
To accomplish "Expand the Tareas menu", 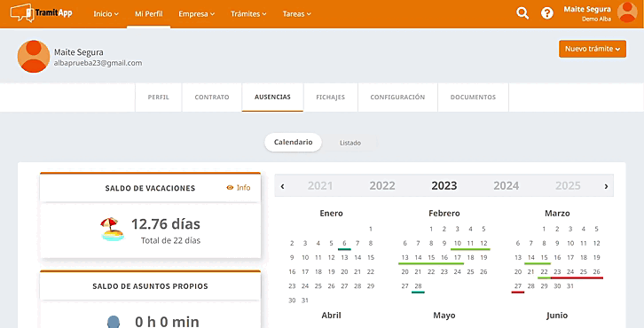I will pos(296,14).
